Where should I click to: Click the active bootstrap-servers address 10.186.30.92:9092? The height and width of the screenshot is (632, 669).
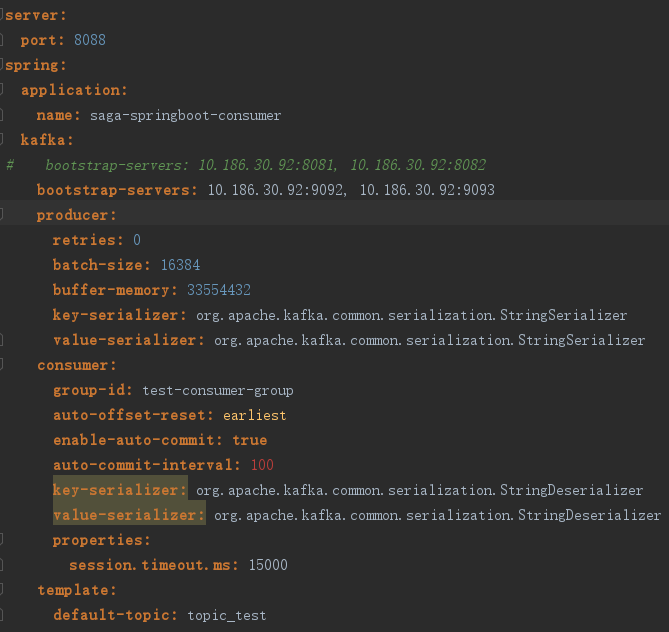[x=276, y=190]
